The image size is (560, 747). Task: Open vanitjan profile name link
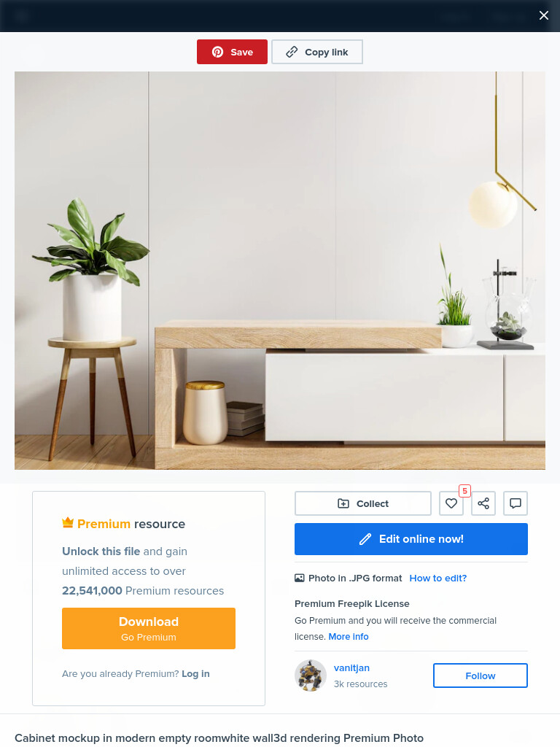[351, 668]
